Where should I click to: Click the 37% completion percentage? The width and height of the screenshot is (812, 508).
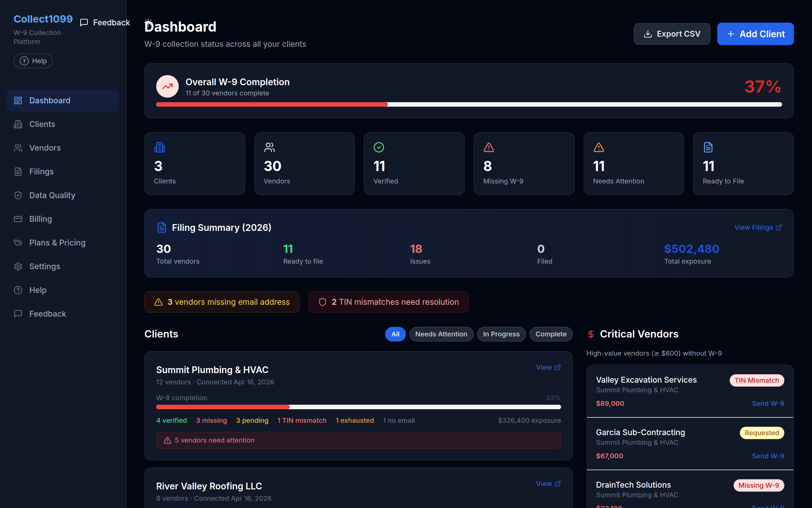763,87
